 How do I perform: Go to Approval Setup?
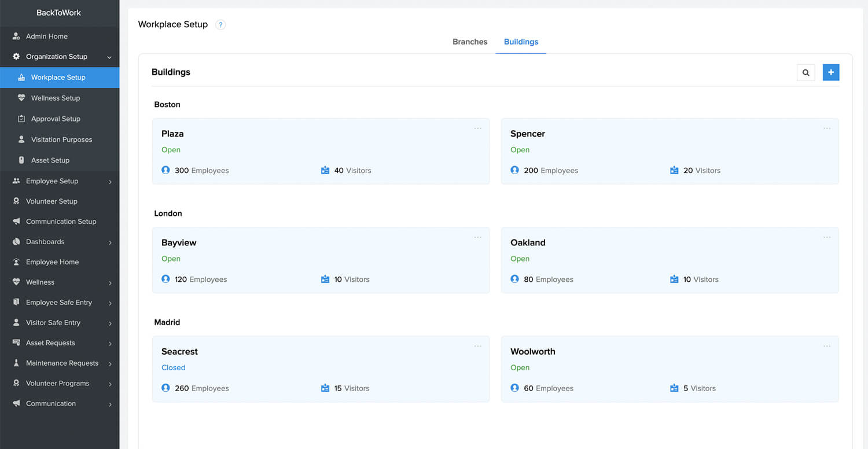click(x=56, y=119)
